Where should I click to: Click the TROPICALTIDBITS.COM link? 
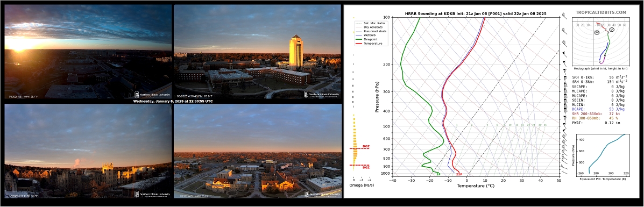[601, 13]
